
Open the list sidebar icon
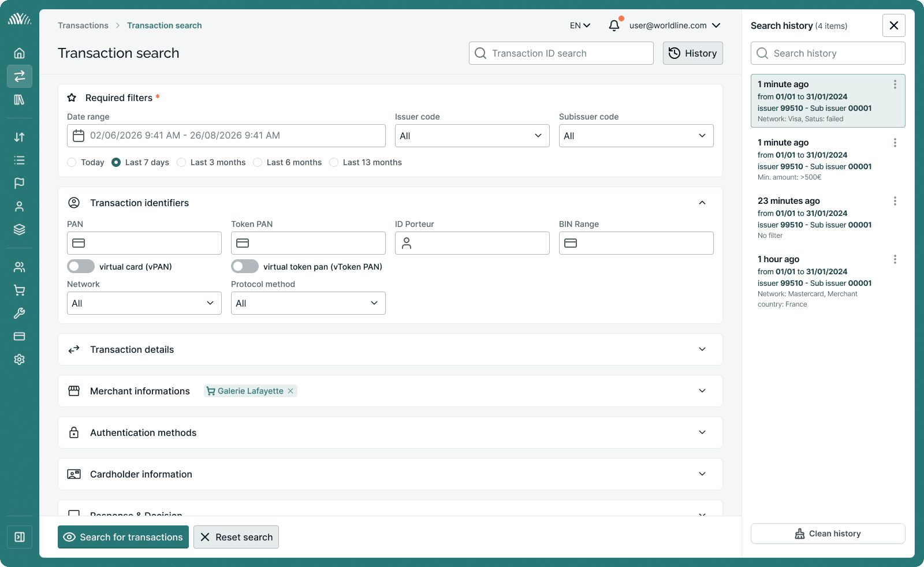pyautogui.click(x=19, y=160)
